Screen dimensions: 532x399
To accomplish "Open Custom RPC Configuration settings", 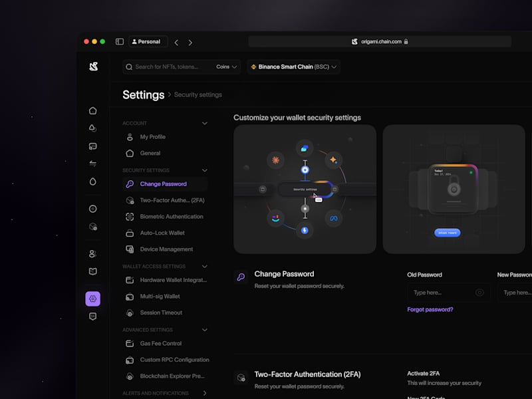I will [166, 360].
